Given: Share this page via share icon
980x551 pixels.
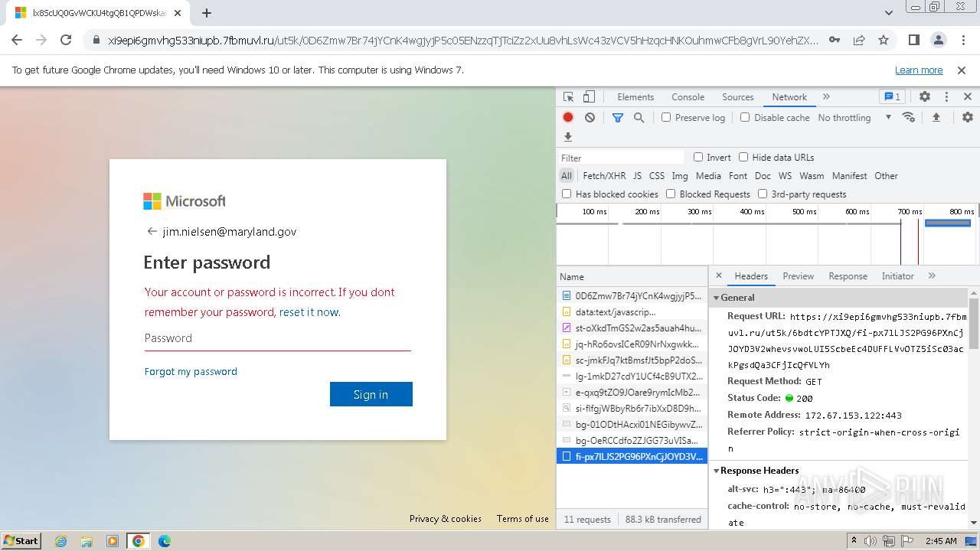Looking at the screenshot, I should point(859,40).
